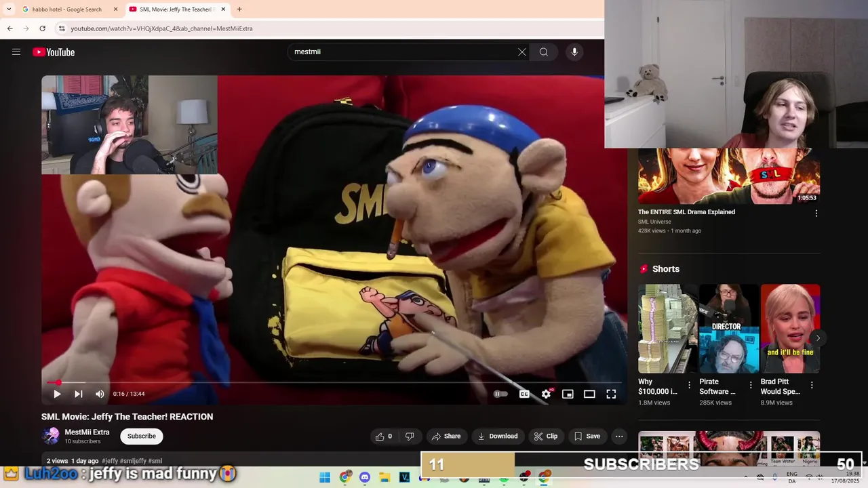The image size is (868, 488).
Task: Open The ENTIRE SML Drama Explained video
Action: [x=686, y=212]
